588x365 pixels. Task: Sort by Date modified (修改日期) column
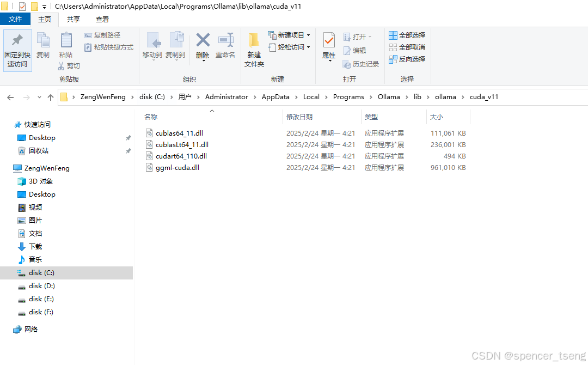(x=299, y=117)
